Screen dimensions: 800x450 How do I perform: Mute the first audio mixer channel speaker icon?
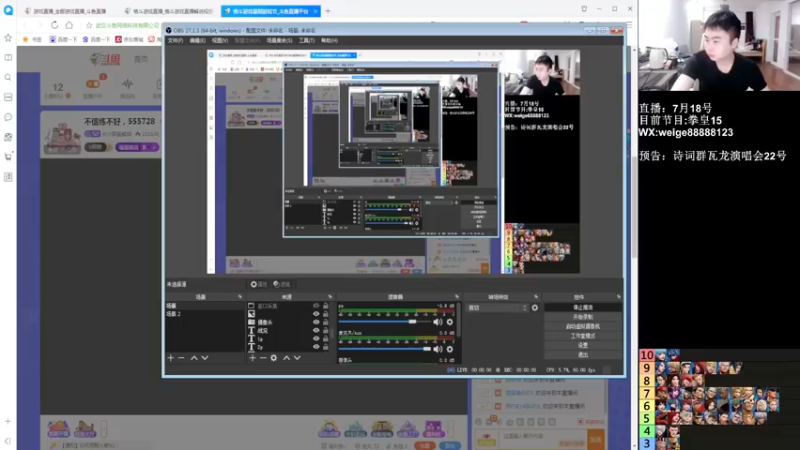click(x=438, y=322)
